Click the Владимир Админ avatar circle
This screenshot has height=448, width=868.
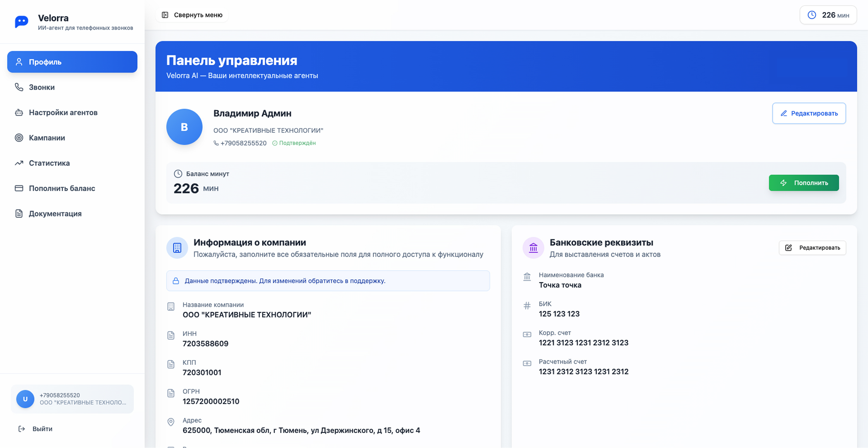tap(184, 127)
